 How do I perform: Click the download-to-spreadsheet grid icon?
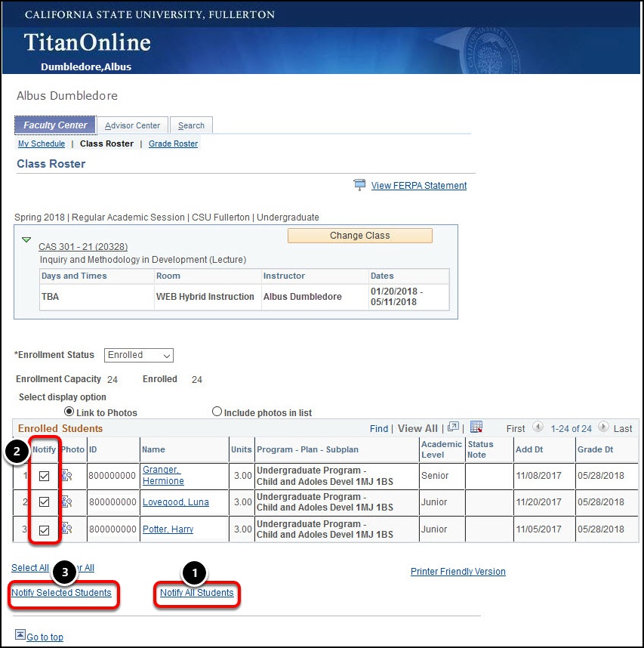[x=476, y=427]
